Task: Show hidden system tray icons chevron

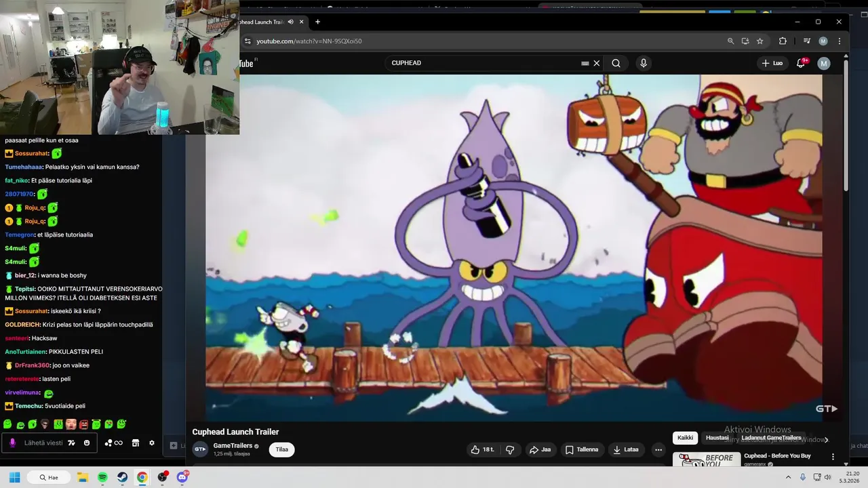Action: click(x=788, y=477)
